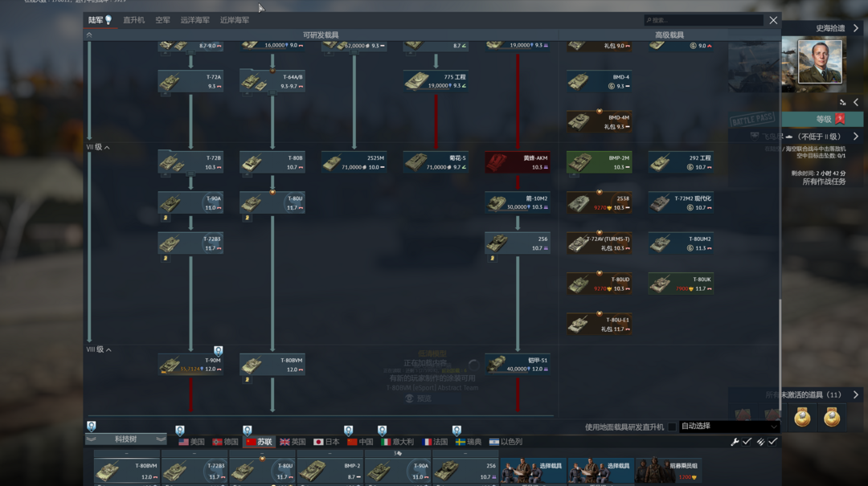Select the T-80U tank in tree

click(272, 202)
